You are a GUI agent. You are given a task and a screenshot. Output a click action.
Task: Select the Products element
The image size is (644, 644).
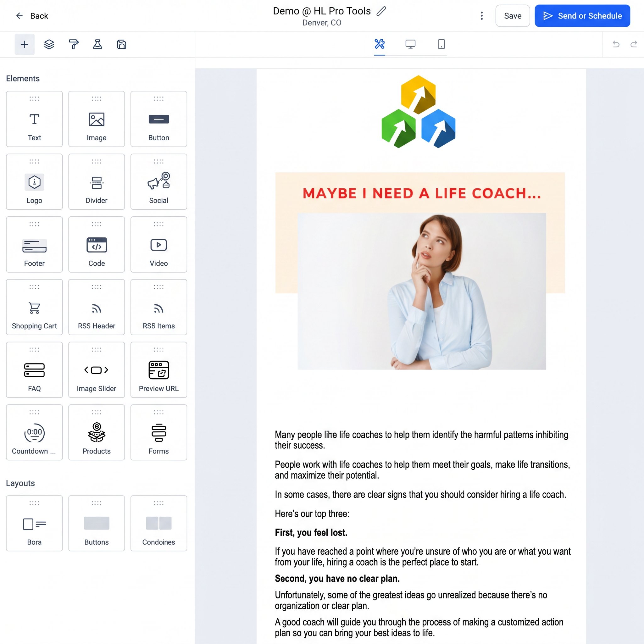point(97,432)
